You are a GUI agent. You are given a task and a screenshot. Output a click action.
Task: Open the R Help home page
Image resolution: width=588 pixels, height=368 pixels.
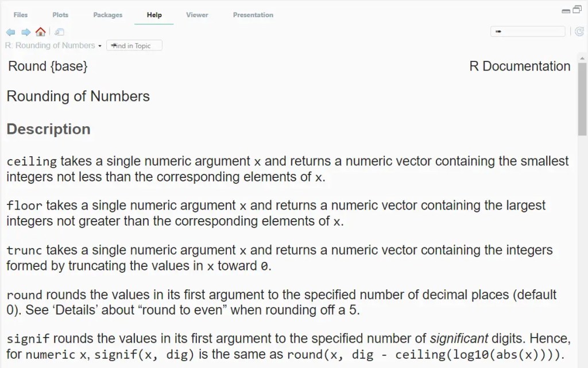click(40, 32)
